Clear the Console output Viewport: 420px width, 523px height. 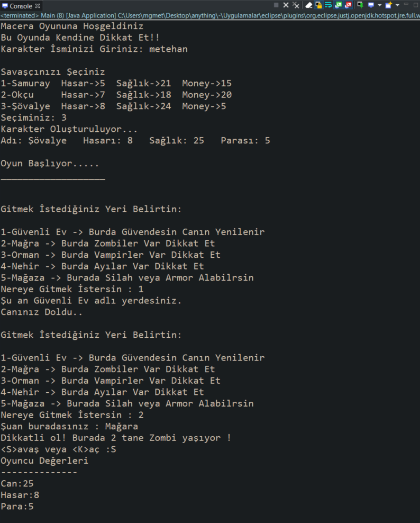tap(309, 5)
